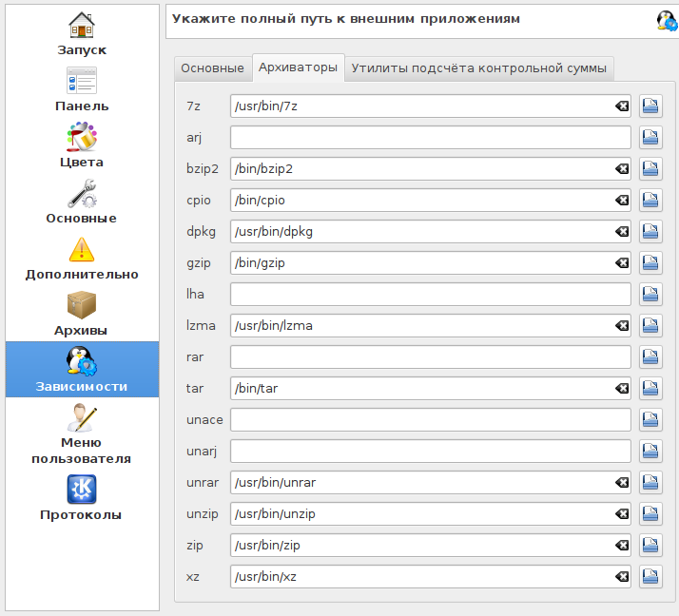Open the Цвета settings page
Screen dimensions: 679x616
(x=82, y=145)
